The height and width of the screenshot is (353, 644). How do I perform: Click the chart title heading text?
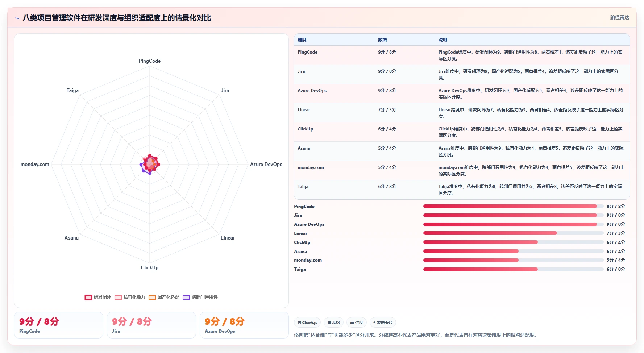click(x=117, y=18)
